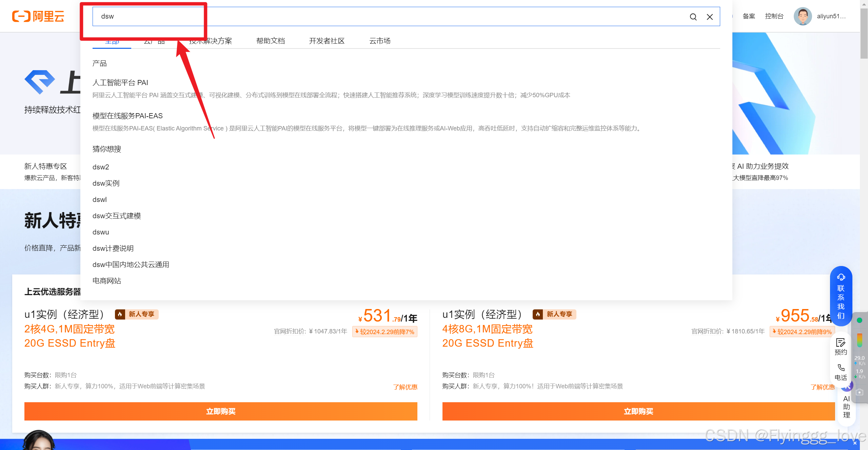Close the bottom banner with X
The width and height of the screenshot is (868, 450).
tap(855, 443)
